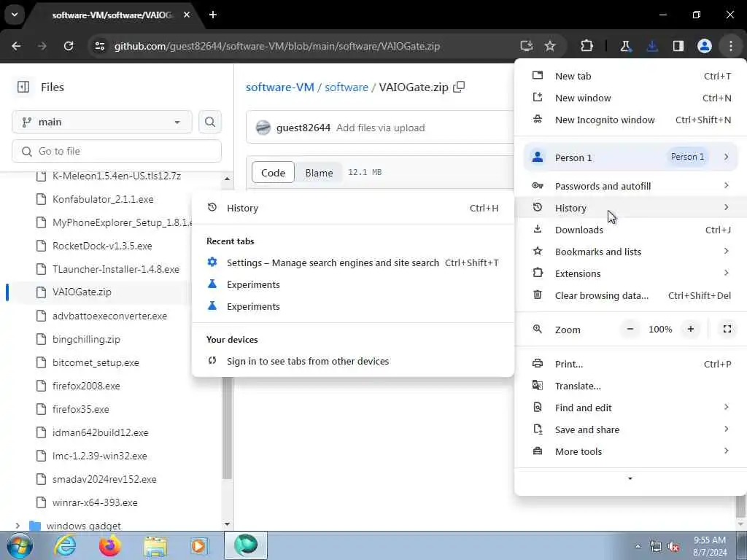
Task: Open RocketDock-v1.3.5.exe in file tree
Action: [x=102, y=246]
